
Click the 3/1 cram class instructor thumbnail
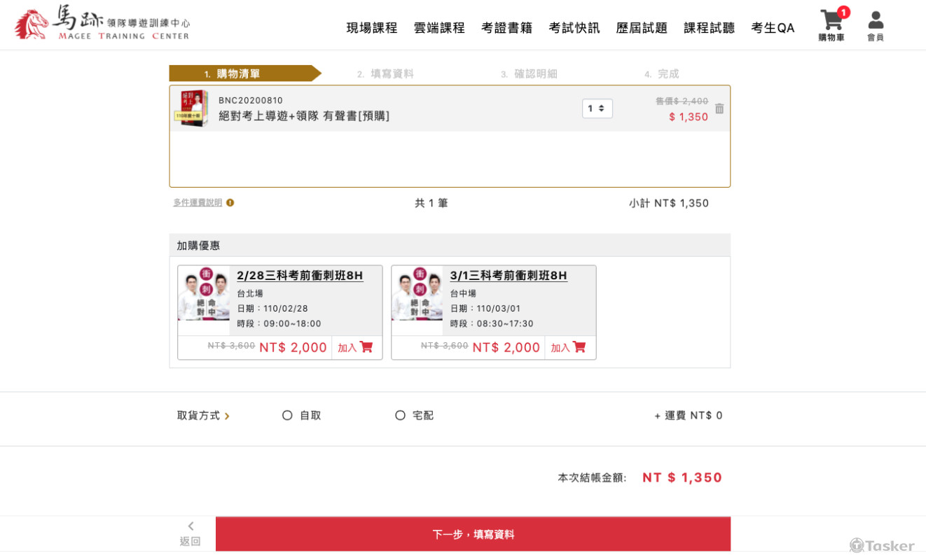point(417,293)
